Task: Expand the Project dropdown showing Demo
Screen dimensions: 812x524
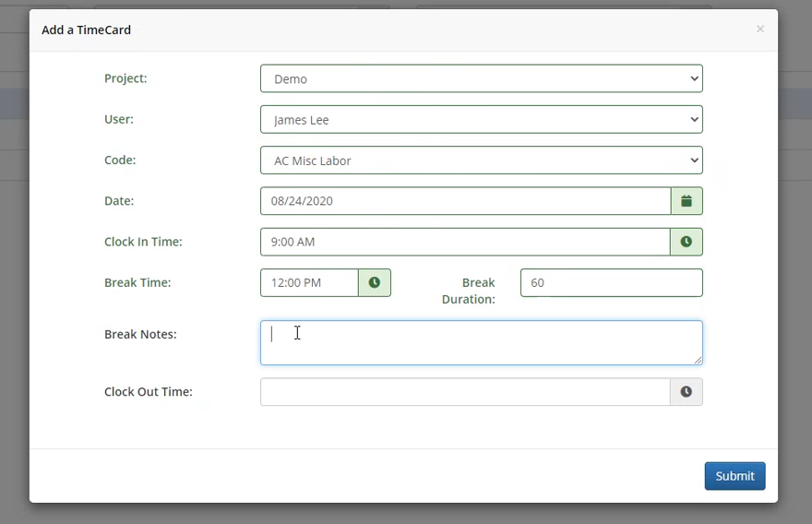Action: click(481, 79)
